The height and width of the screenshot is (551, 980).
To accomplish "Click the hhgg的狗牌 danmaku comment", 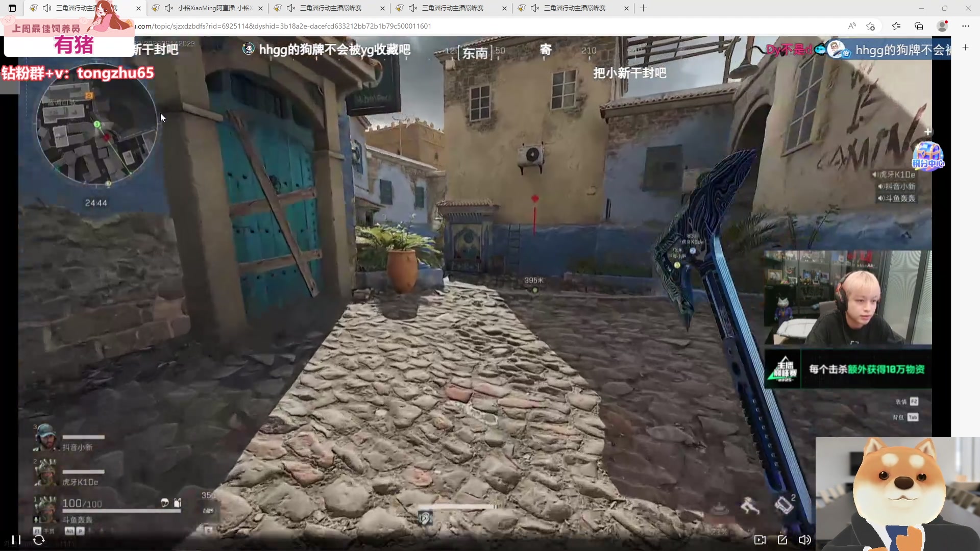I will pyautogui.click(x=335, y=49).
